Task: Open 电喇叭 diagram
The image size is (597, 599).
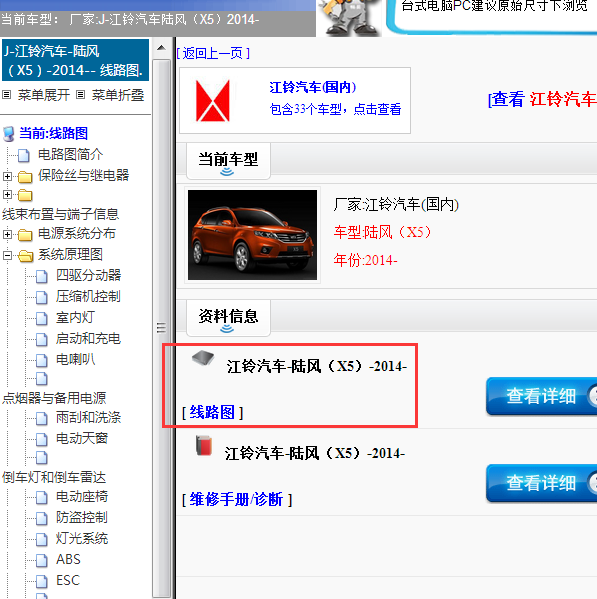Action: tap(76, 359)
